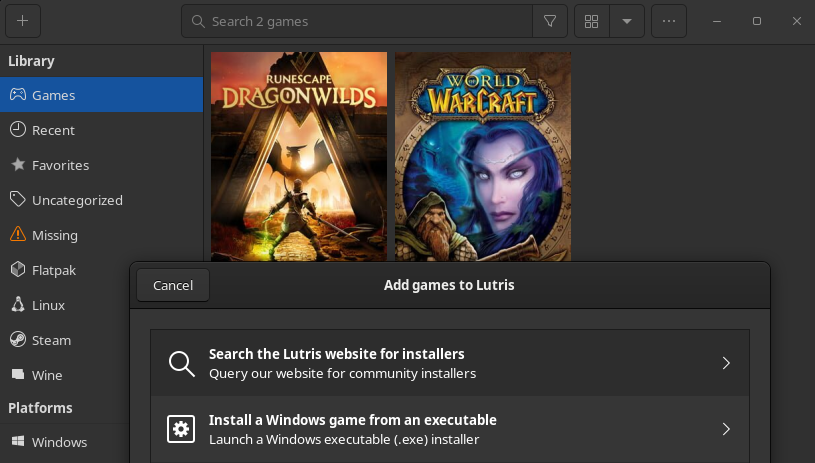Viewport: 815px width, 463px height.
Task: Switch to grid view layout
Action: [591, 21]
